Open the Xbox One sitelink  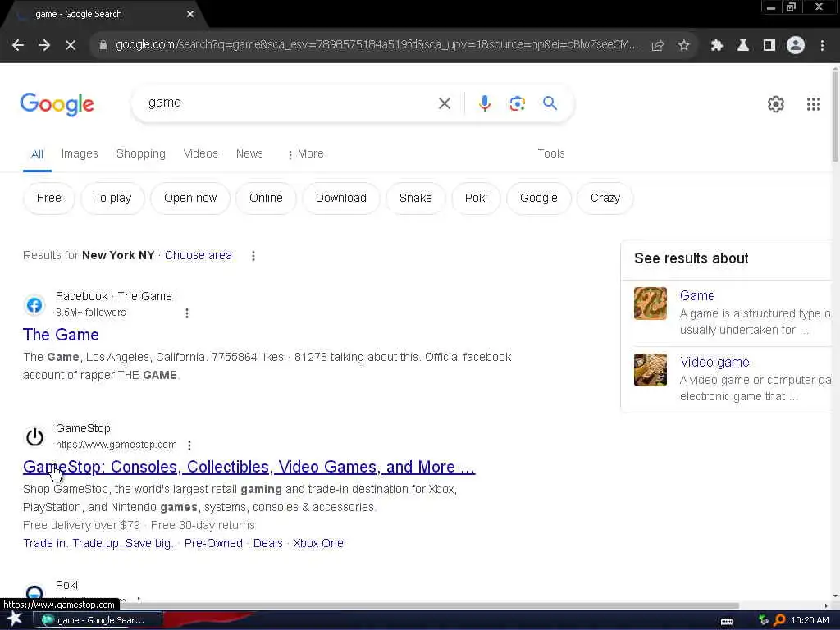coord(318,543)
